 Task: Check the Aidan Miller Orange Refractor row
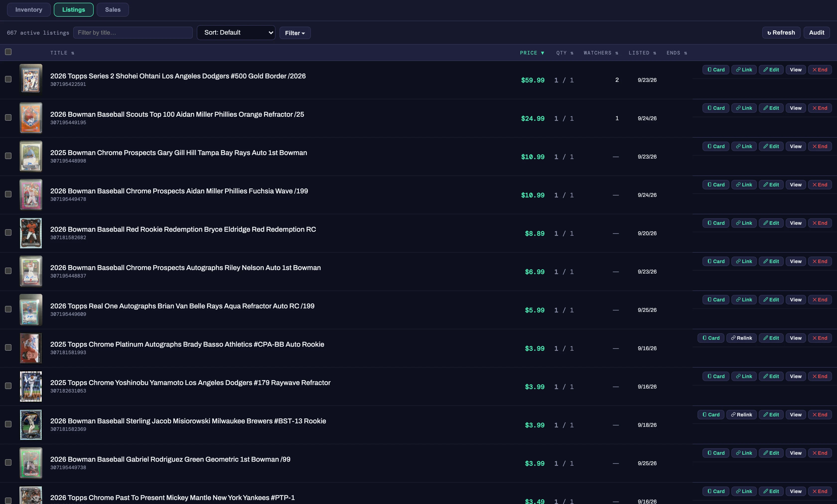8,117
